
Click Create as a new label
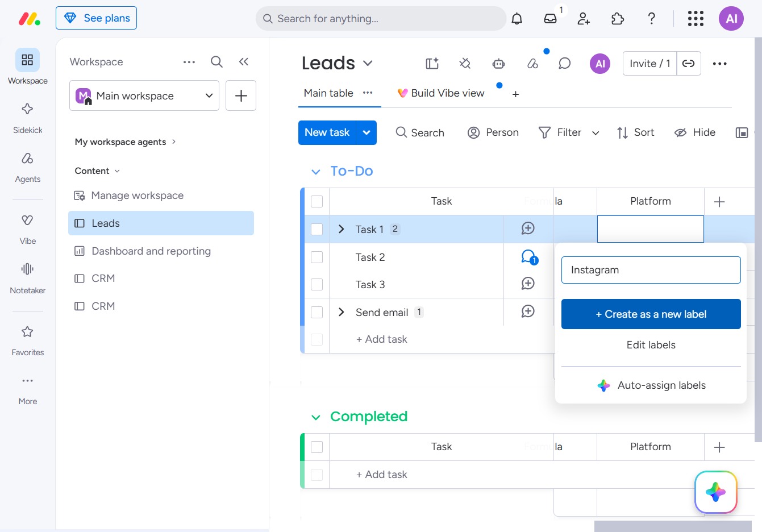point(651,314)
